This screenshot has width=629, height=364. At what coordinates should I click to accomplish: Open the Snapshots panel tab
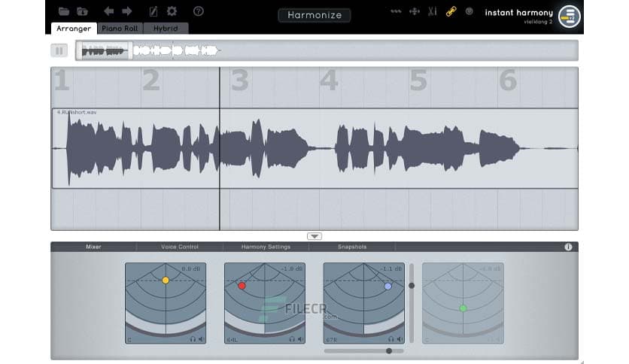pos(352,247)
